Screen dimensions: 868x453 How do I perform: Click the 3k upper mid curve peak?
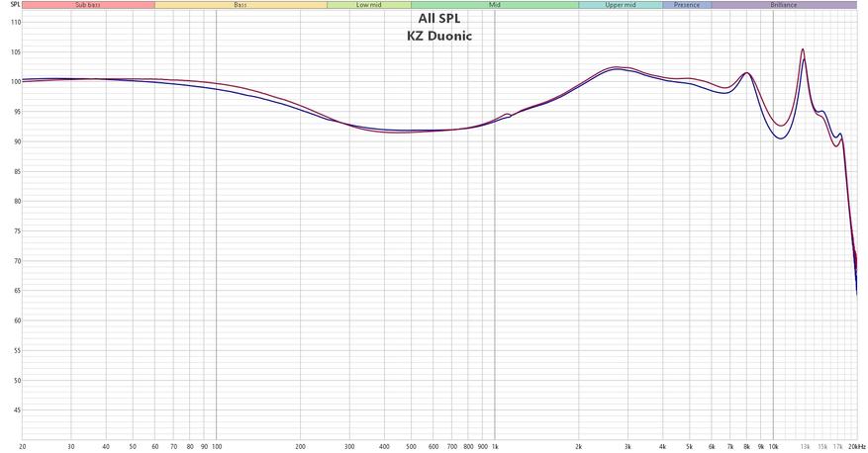click(x=618, y=67)
